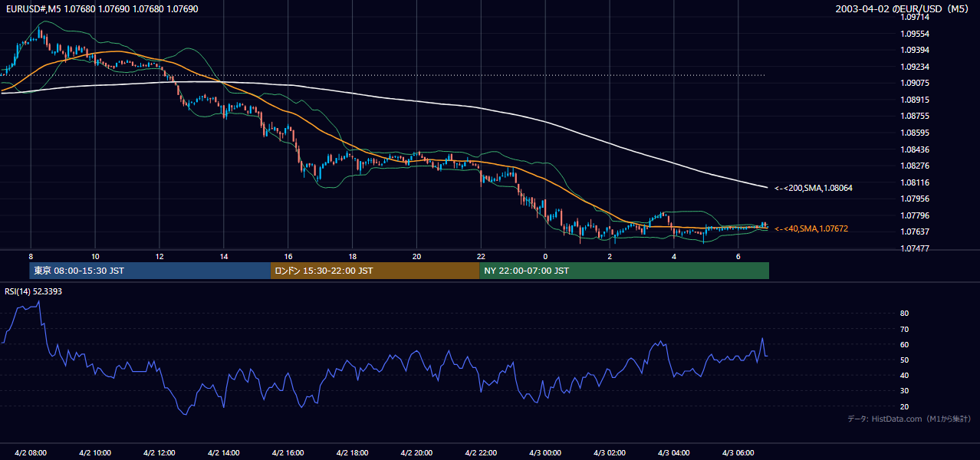Viewport: 980px width, 460px height.
Task: Select the '4/2 10:00' bottom time label
Action: [95, 452]
